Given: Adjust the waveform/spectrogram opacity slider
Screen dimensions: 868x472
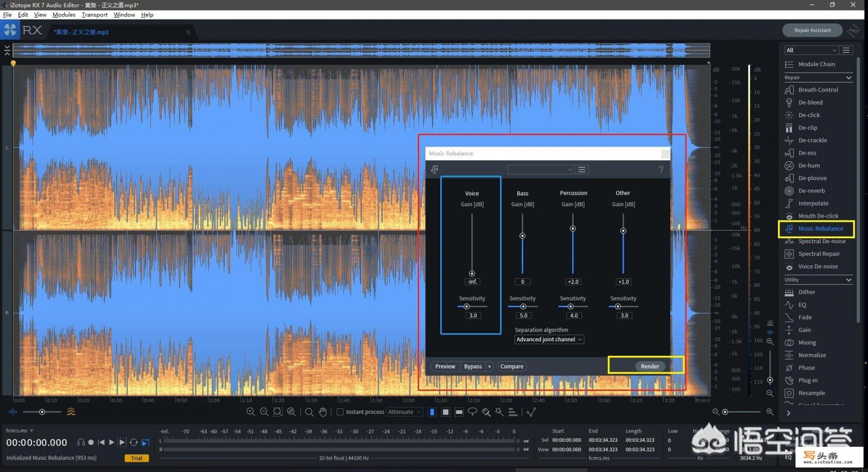Looking at the screenshot, I should (x=42, y=412).
